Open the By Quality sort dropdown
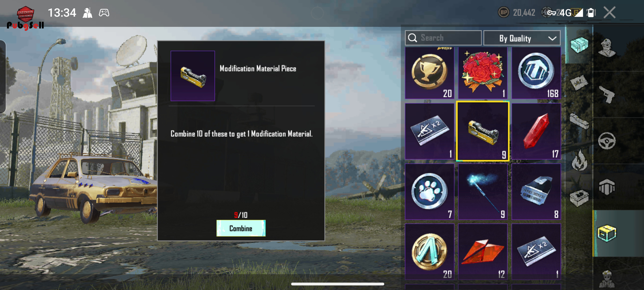This screenshot has height=290, width=644. click(522, 38)
